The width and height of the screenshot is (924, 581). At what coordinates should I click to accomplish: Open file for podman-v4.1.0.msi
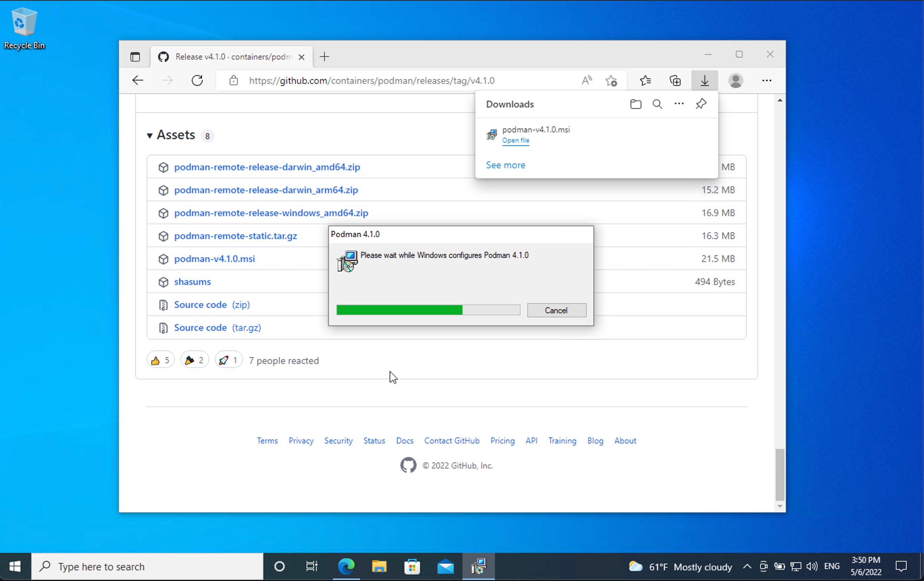click(515, 140)
